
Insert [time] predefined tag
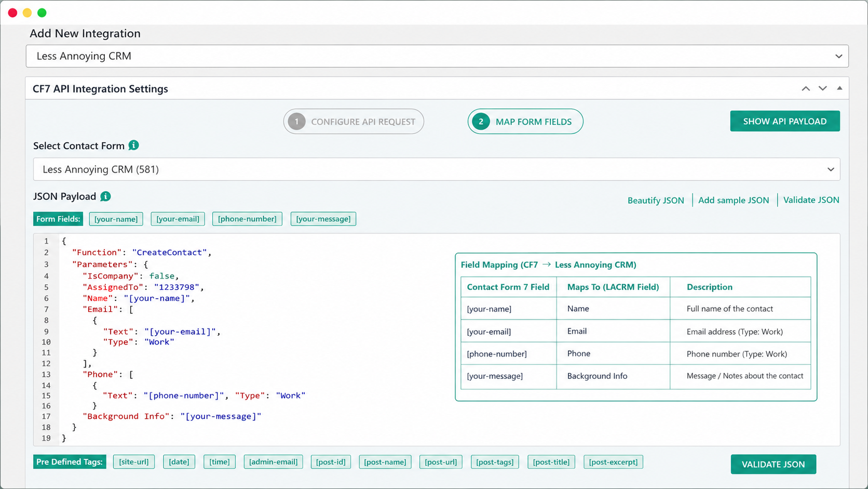tap(220, 462)
